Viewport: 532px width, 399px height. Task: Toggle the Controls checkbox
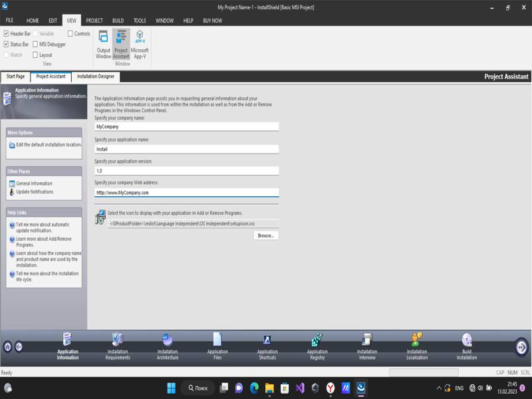pos(70,33)
